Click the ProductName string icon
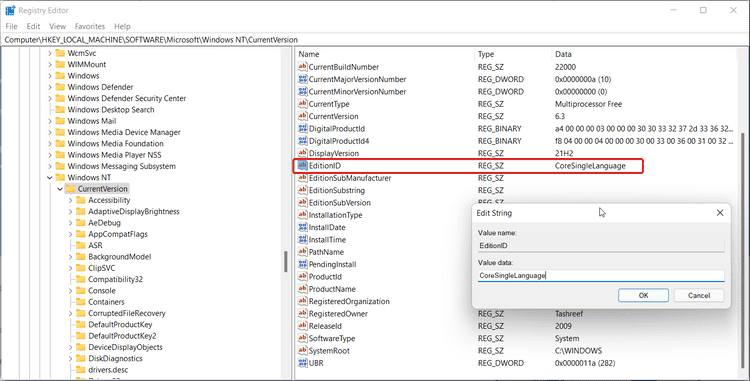750x381 pixels. (x=302, y=289)
